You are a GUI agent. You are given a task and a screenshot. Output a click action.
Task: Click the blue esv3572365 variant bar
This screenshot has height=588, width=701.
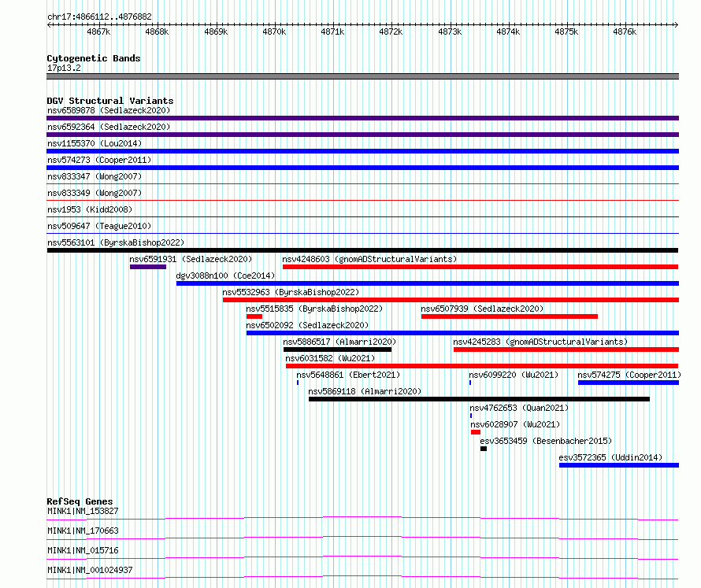619,465
